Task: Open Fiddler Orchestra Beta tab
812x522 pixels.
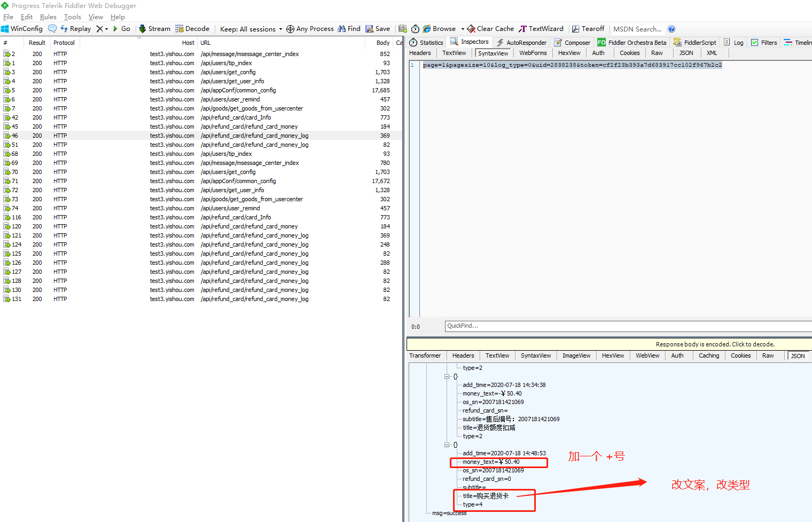Action: 632,43
